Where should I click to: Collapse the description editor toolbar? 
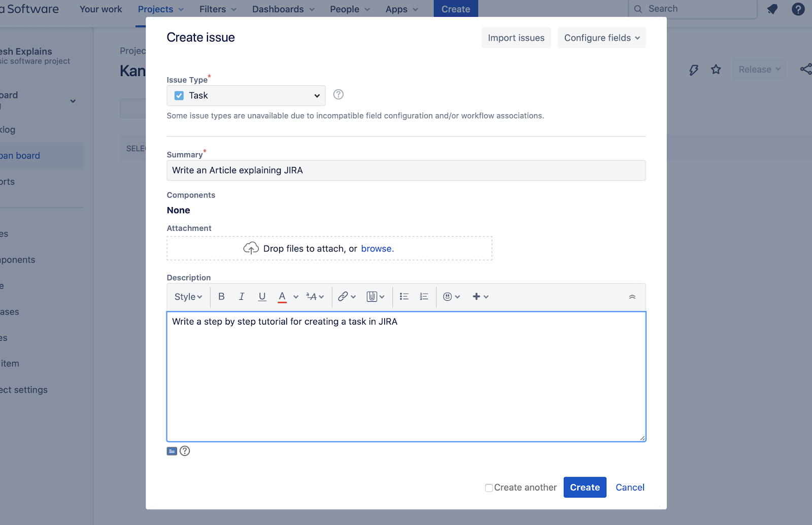632,297
